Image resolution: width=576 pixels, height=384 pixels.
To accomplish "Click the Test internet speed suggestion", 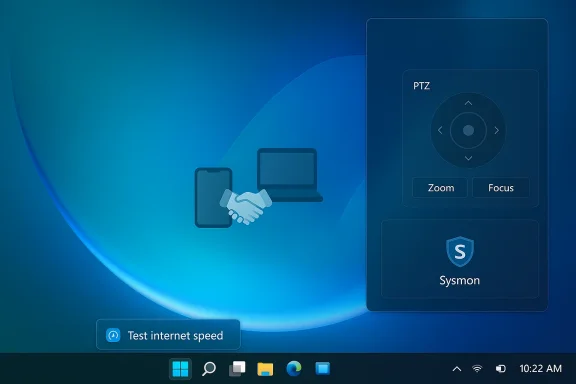I will coord(168,335).
